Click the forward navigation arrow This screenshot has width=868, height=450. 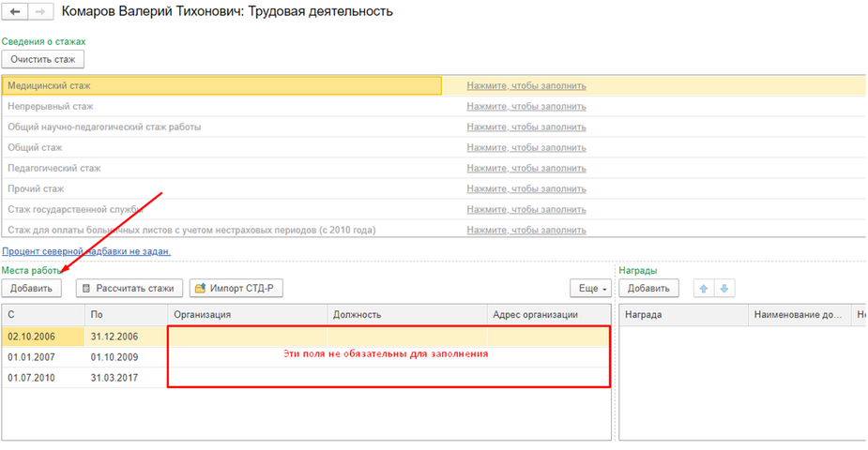click(40, 12)
